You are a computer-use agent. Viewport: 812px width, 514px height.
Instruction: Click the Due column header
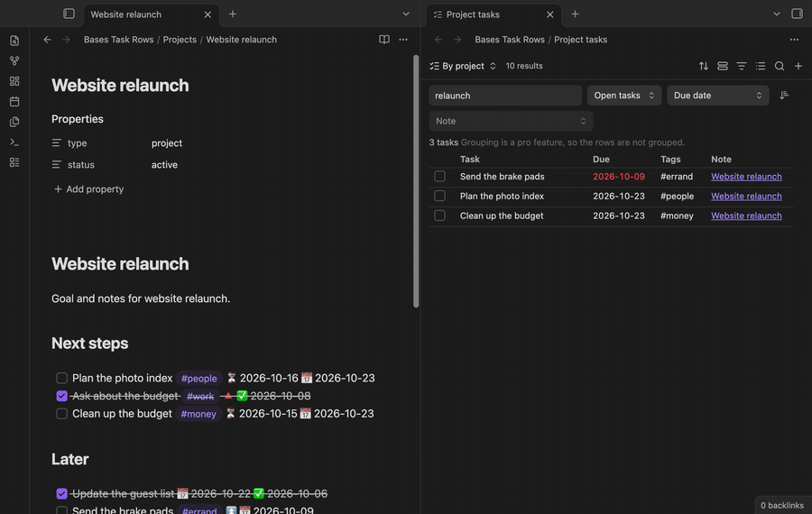pos(601,159)
